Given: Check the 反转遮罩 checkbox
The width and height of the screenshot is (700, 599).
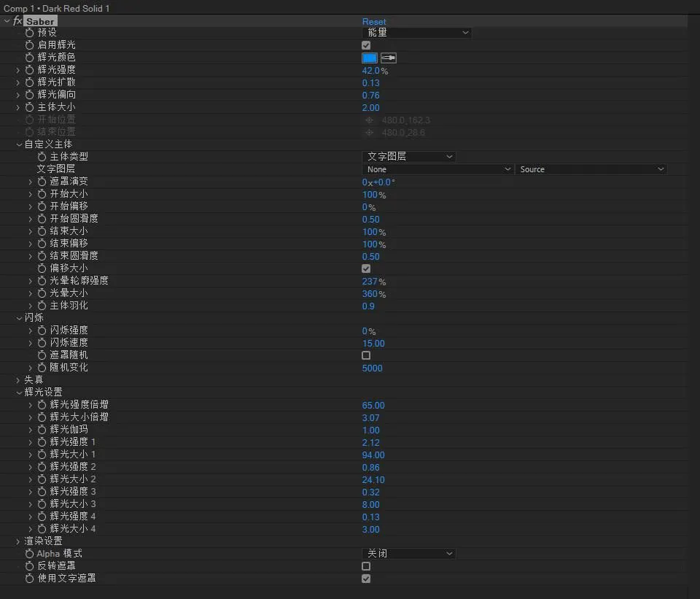Looking at the screenshot, I should 366,566.
